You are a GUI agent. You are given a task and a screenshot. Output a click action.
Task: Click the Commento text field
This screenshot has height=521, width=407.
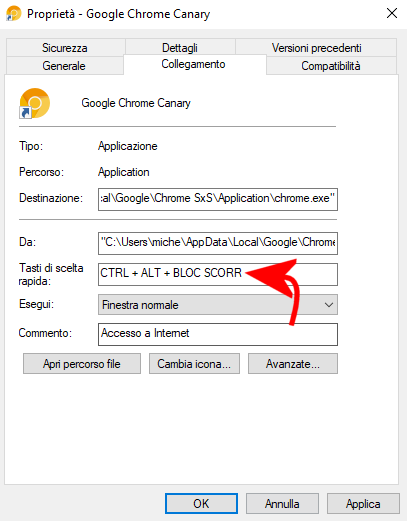pos(218,334)
